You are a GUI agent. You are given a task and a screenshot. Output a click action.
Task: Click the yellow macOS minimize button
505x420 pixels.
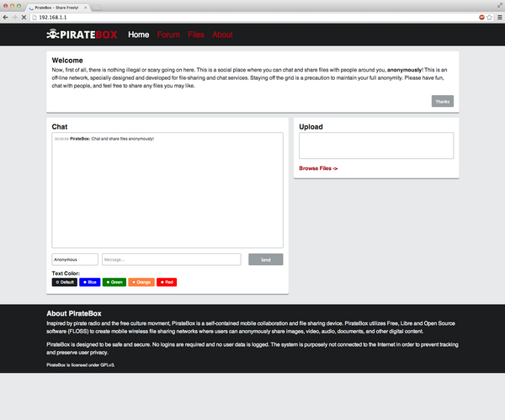click(x=13, y=6)
